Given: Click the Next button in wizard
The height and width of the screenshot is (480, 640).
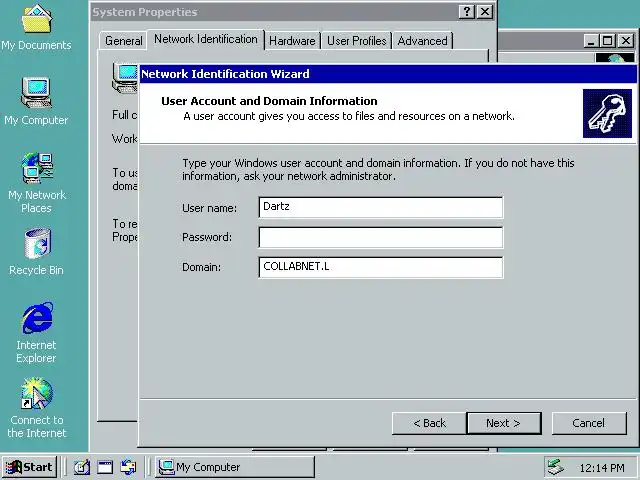Looking at the screenshot, I should tap(504, 423).
